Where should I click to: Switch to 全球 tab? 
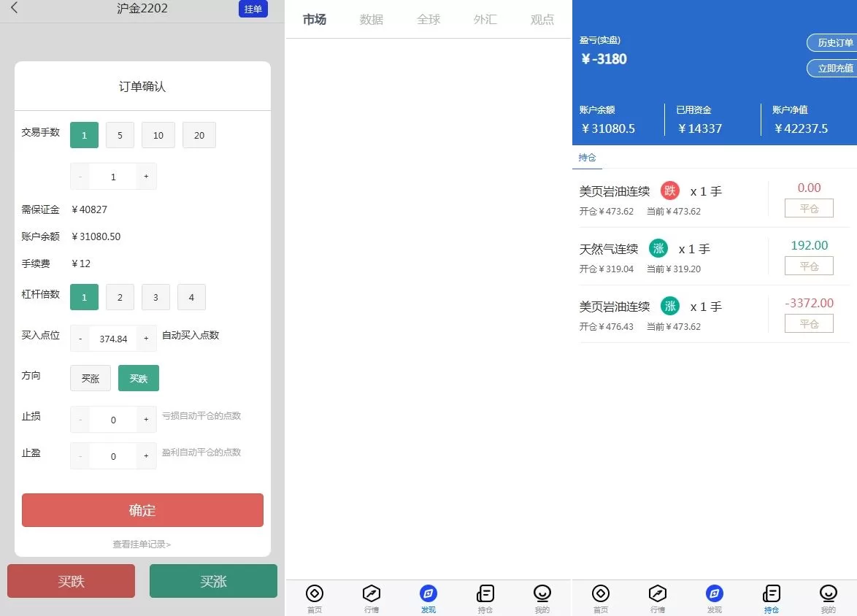coord(428,20)
